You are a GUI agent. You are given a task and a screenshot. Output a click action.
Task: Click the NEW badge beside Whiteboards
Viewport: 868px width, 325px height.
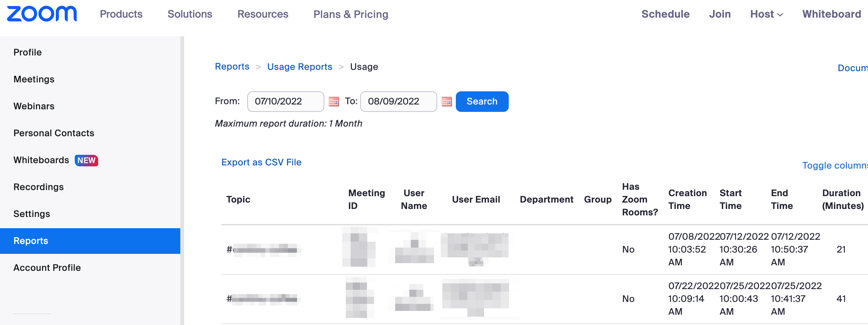pos(86,160)
